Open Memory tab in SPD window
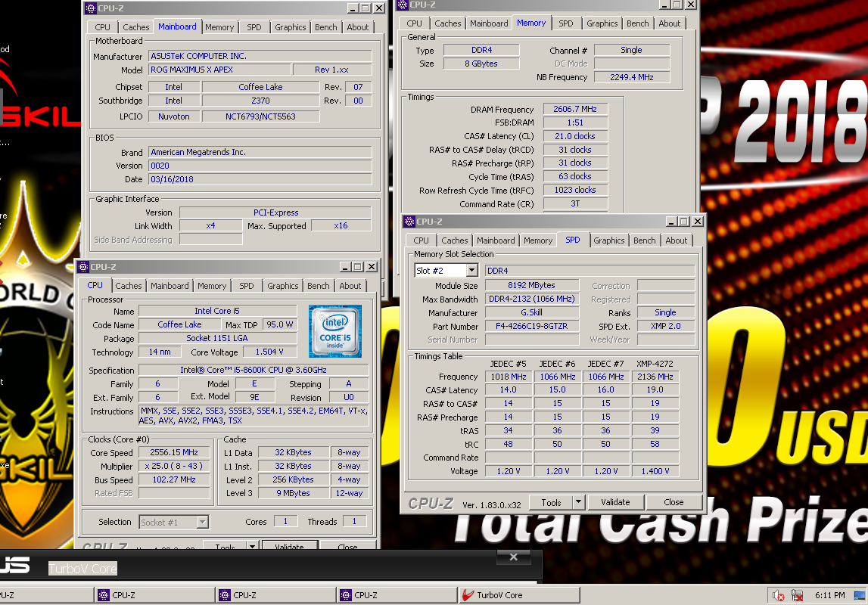 tap(538, 240)
